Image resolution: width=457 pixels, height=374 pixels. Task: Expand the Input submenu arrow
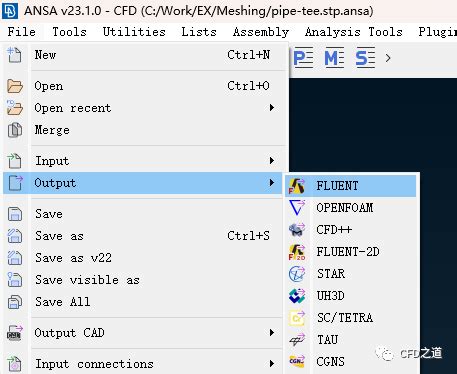point(272,161)
